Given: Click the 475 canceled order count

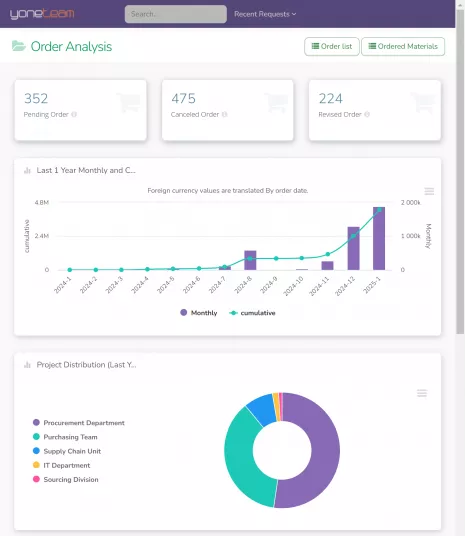Looking at the screenshot, I should 184,98.
